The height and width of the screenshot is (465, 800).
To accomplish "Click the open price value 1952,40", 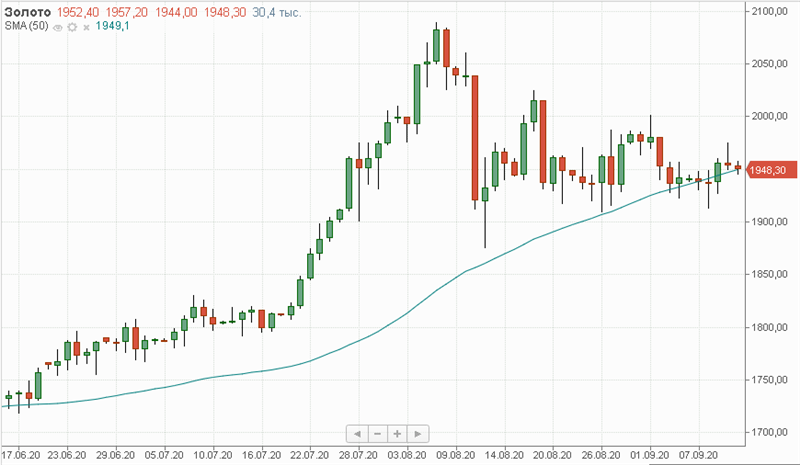I will click(78, 12).
